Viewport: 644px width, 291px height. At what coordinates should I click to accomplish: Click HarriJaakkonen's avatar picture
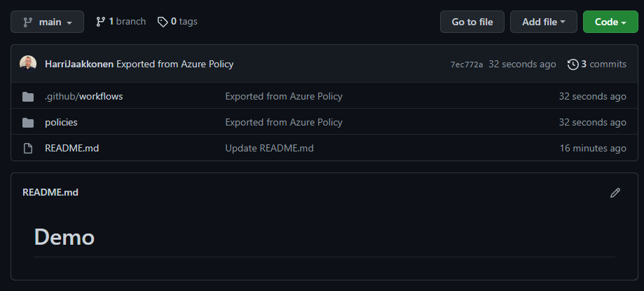coord(28,64)
